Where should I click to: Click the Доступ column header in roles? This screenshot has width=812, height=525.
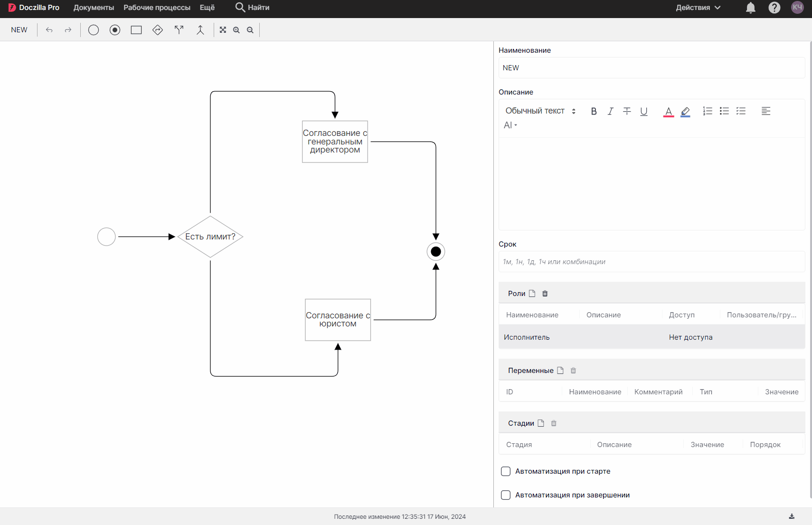pyautogui.click(x=682, y=315)
